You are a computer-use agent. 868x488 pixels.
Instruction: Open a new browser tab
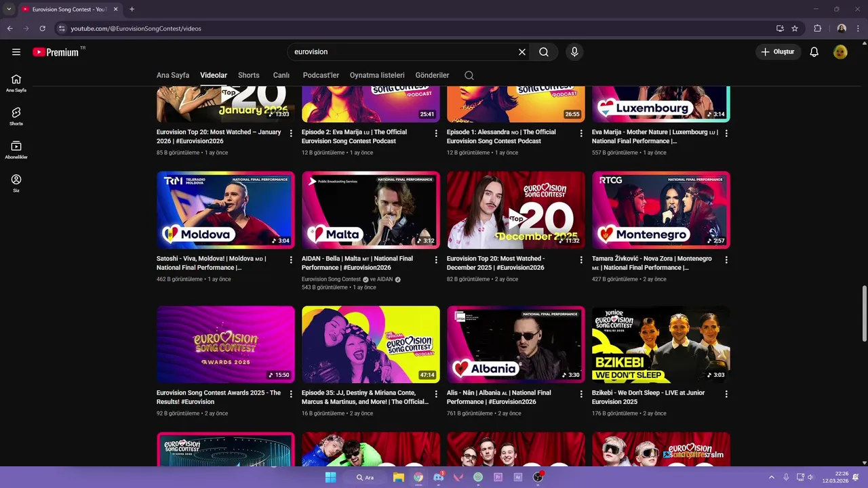pos(132,9)
